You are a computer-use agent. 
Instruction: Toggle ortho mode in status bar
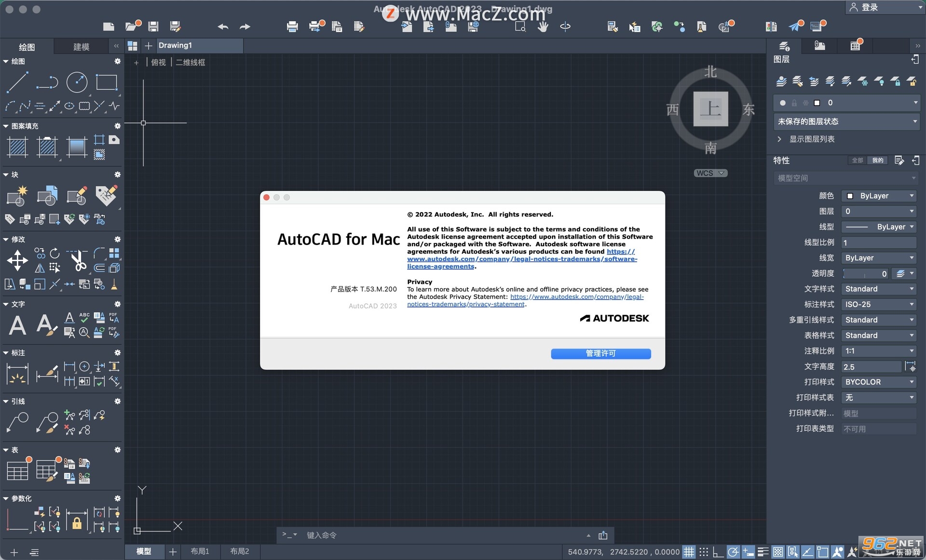pos(718,552)
